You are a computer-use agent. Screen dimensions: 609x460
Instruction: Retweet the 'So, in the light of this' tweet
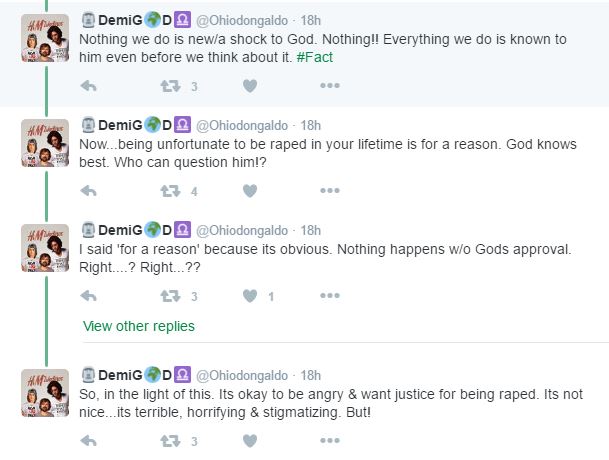(170, 441)
